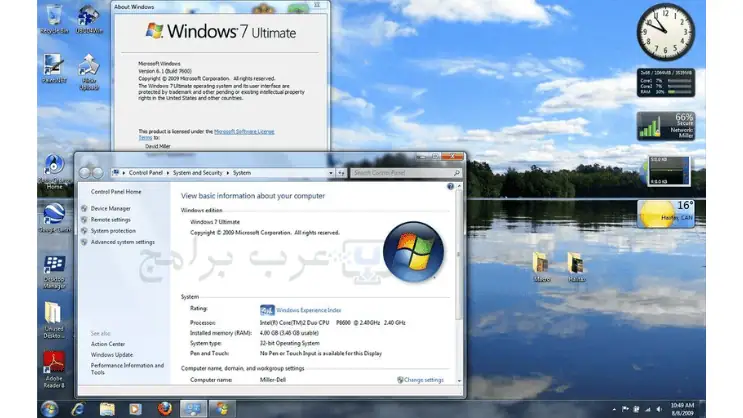
Task: Click the Action Center flag tray icon
Action: [x=625, y=409]
